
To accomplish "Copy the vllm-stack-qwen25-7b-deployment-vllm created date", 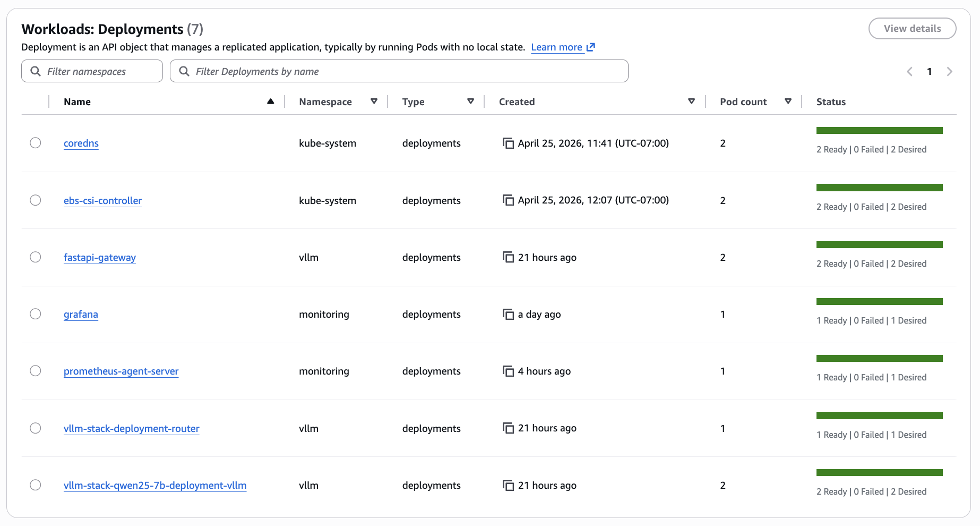I will pyautogui.click(x=508, y=485).
